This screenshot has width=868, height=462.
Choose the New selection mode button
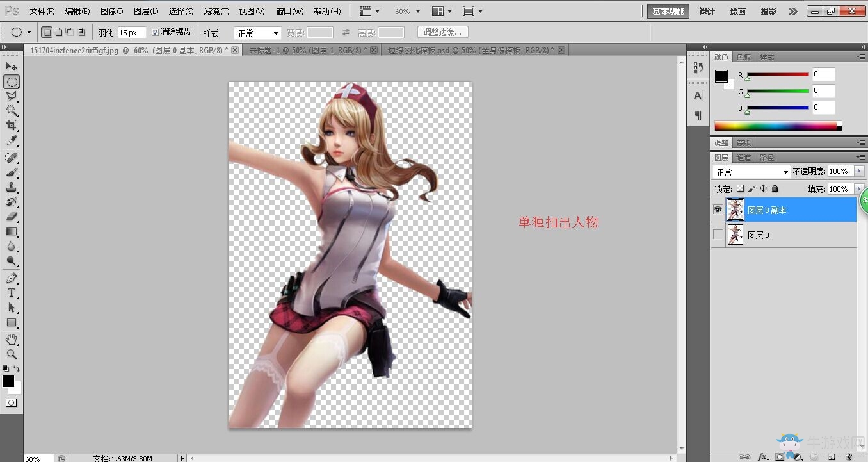[x=47, y=32]
